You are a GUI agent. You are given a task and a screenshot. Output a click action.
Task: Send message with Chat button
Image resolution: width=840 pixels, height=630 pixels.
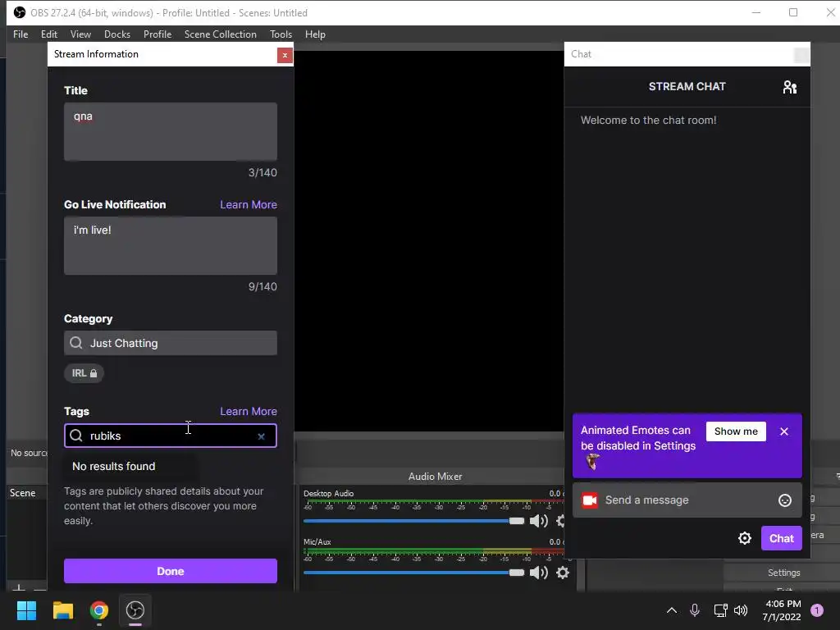click(x=781, y=538)
